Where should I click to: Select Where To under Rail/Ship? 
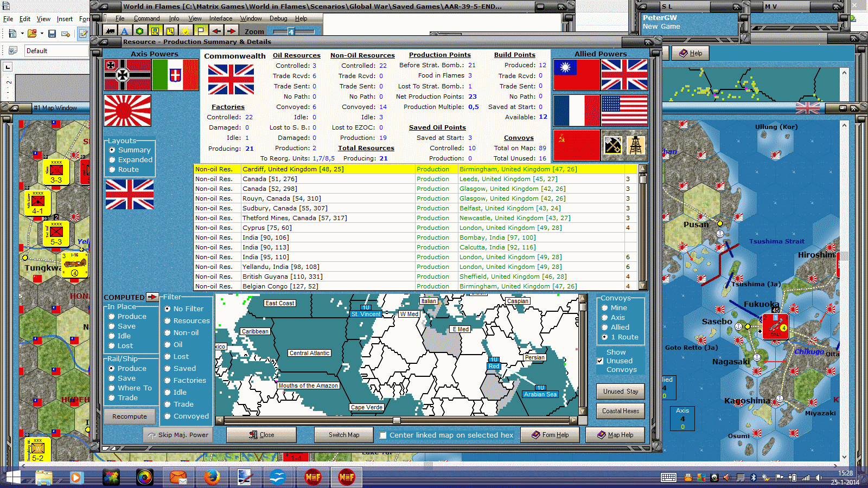coord(112,388)
